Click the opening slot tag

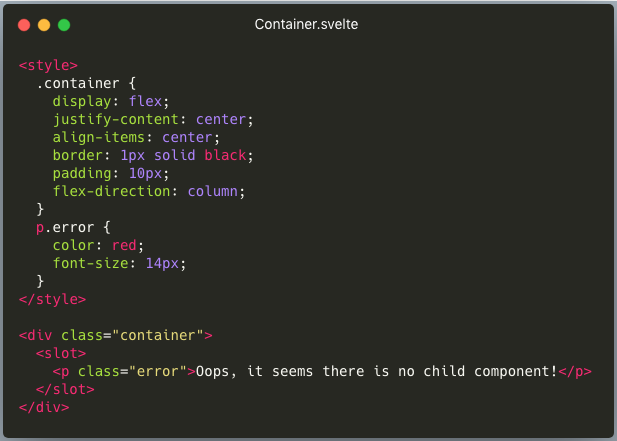pyautogui.click(x=61, y=353)
